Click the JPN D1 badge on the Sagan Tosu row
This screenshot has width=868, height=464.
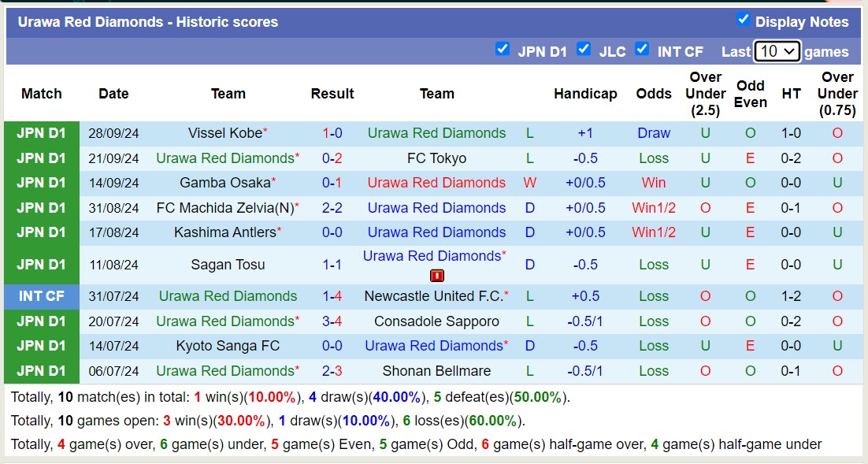tap(41, 265)
